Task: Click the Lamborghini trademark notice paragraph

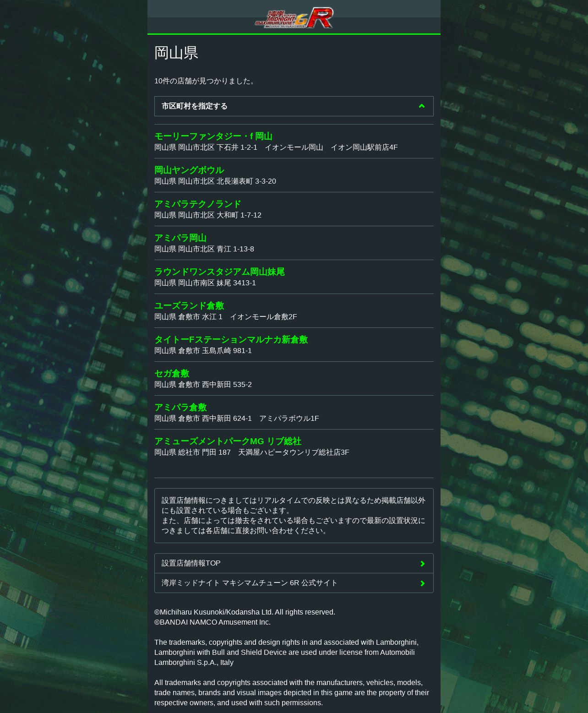Action: (287, 653)
